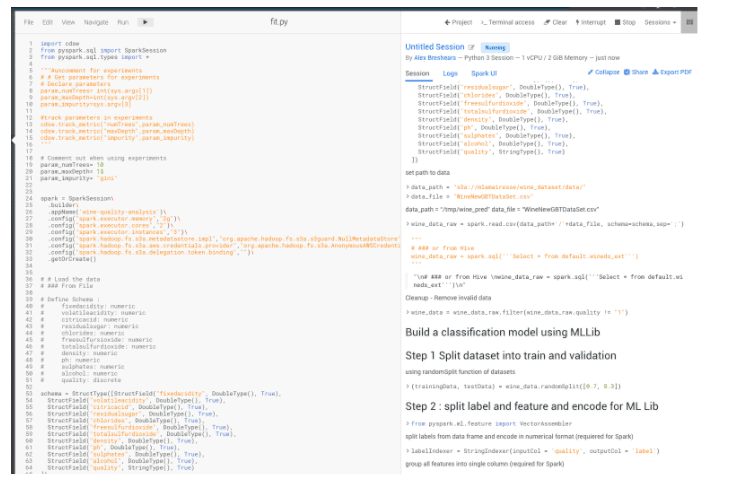Switch to the Spark UI tab
The image size is (739, 499).
tap(484, 73)
